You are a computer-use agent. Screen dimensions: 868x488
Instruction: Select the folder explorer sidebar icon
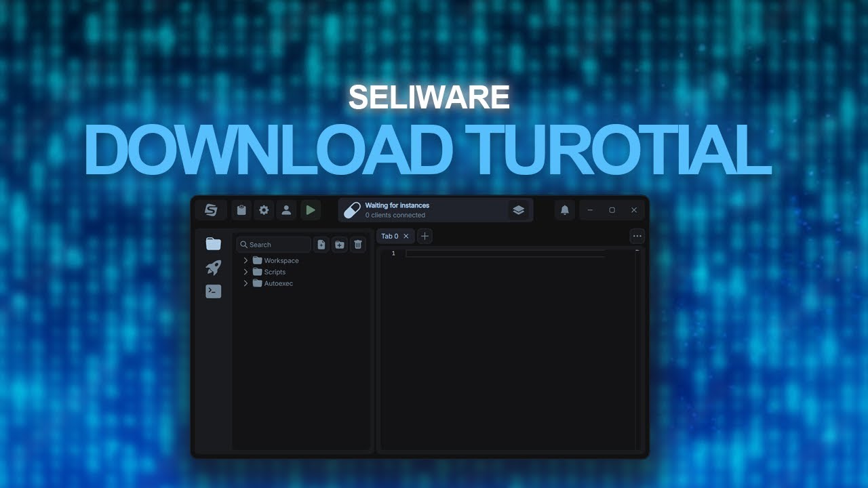214,244
